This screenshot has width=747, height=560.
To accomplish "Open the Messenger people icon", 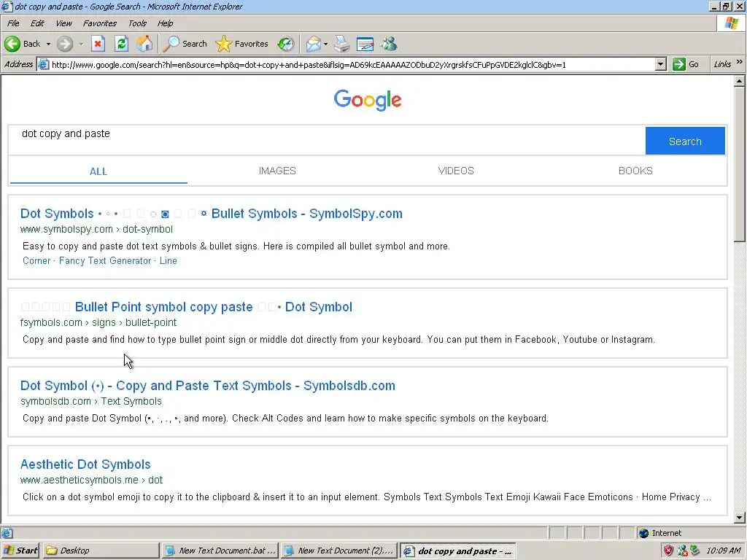I will (390, 44).
